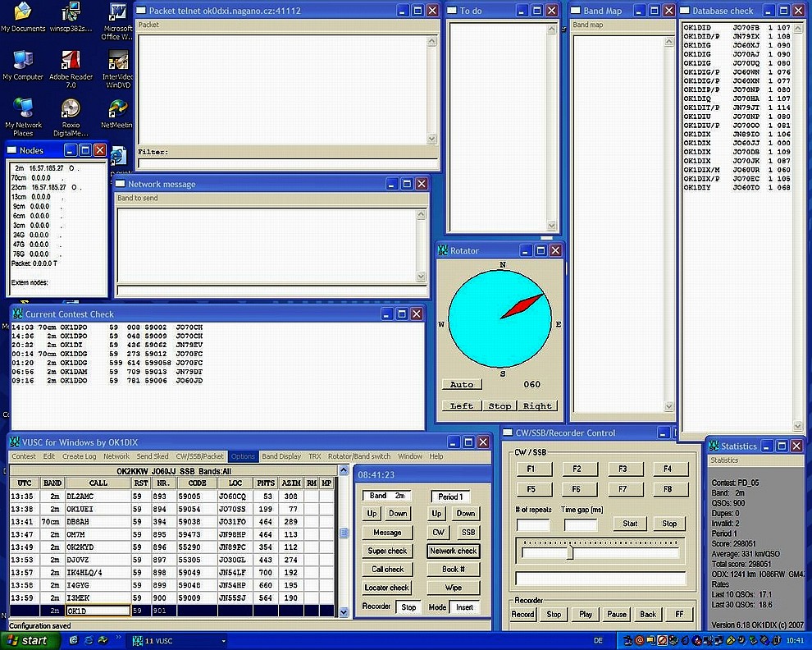
Task: Click VUSC icon in Statistics title bar
Action: pyautogui.click(x=714, y=446)
